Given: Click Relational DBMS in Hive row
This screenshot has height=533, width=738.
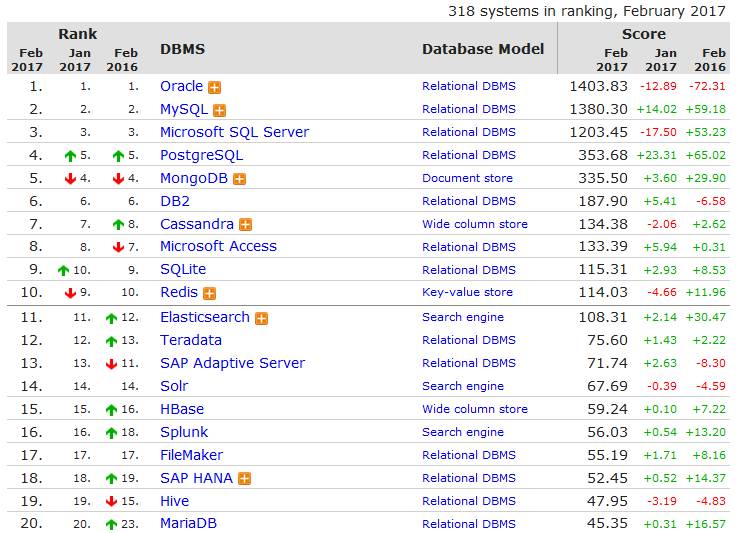Looking at the screenshot, I should (x=469, y=501).
